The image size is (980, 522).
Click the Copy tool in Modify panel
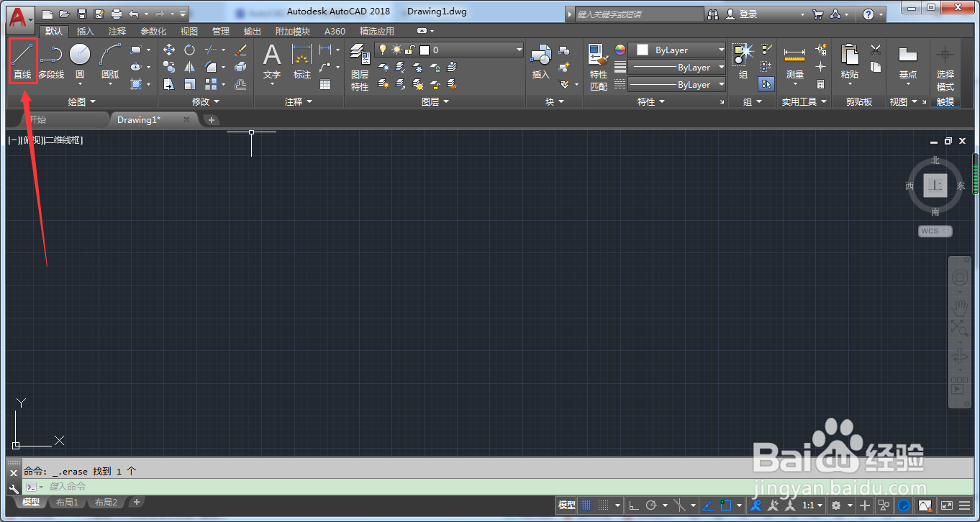[169, 67]
